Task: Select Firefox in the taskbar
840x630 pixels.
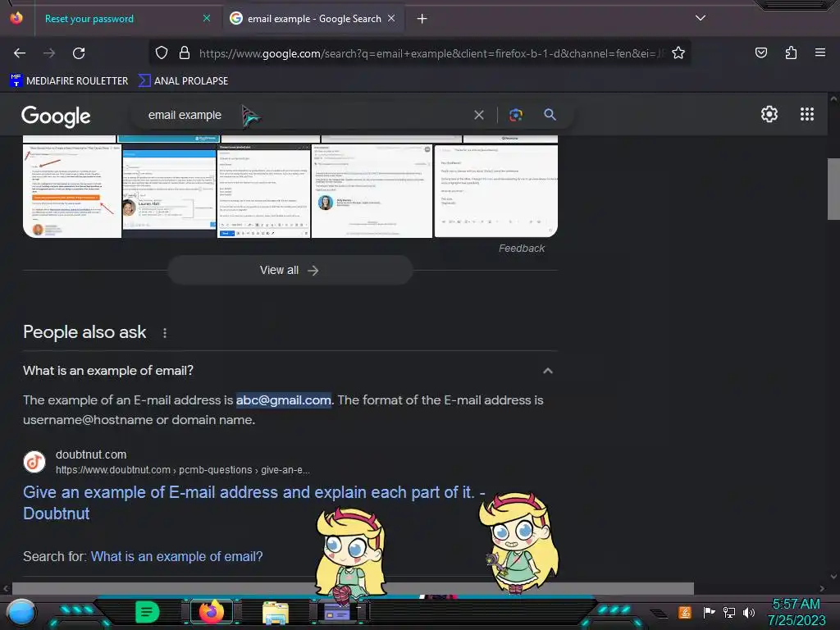Action: (211, 611)
